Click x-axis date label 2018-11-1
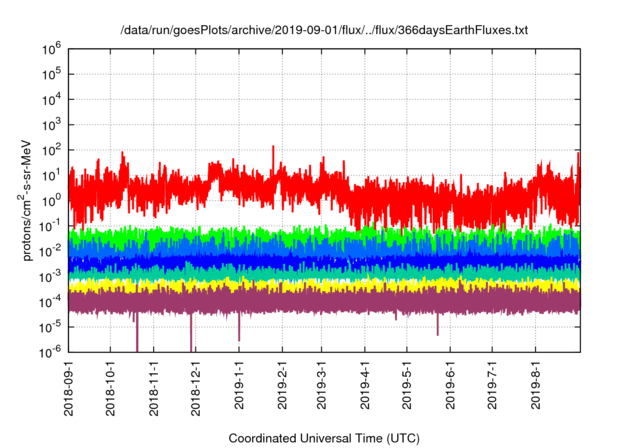Screen dimensions: 640x448 pyautogui.click(x=153, y=388)
